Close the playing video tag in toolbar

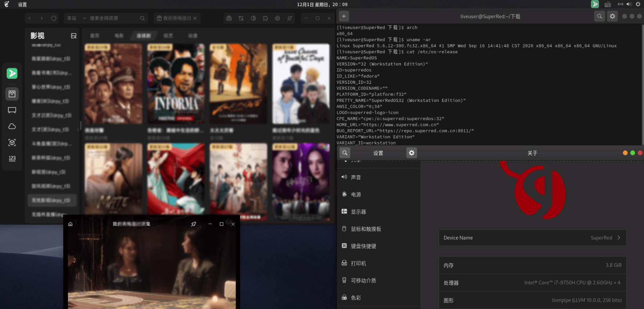pos(195,18)
